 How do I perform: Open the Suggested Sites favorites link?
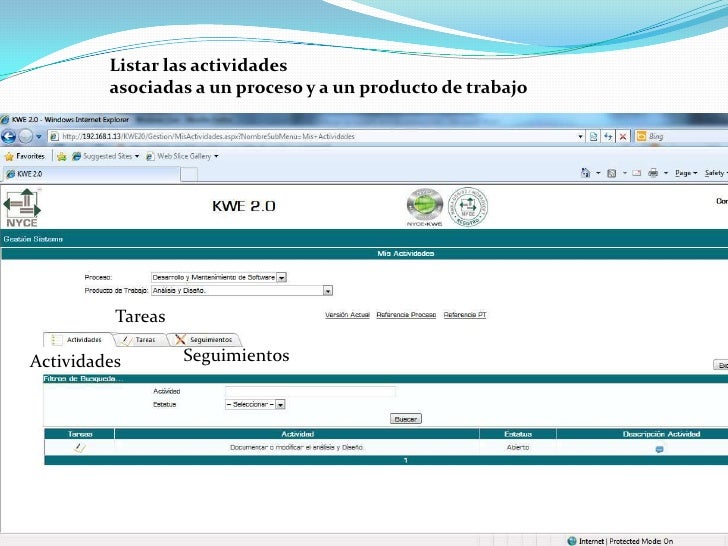pos(105,156)
